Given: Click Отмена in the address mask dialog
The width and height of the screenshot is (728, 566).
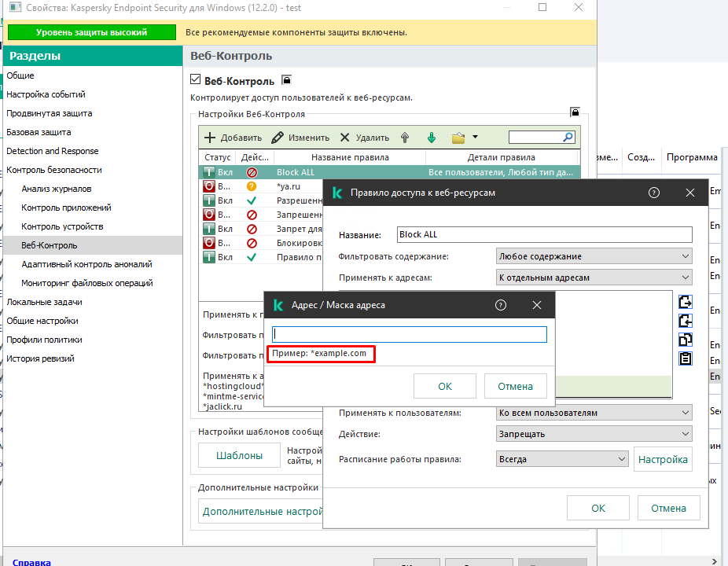Looking at the screenshot, I should tap(515, 386).
